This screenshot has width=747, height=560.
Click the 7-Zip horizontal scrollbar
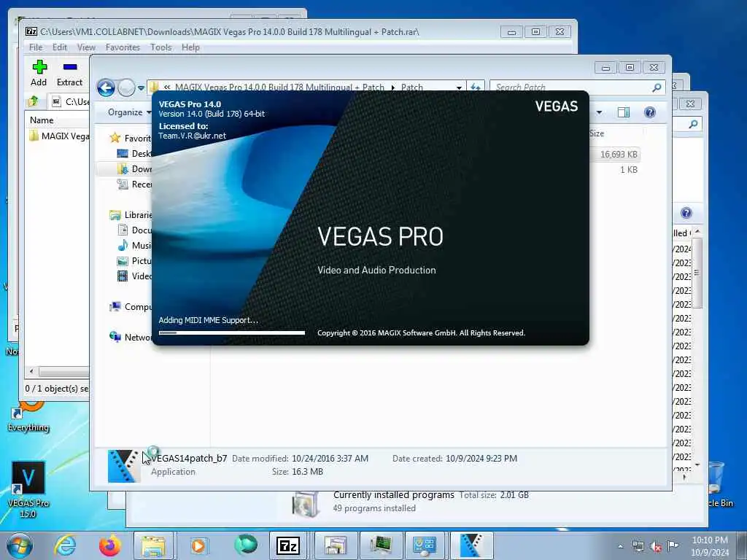point(64,371)
